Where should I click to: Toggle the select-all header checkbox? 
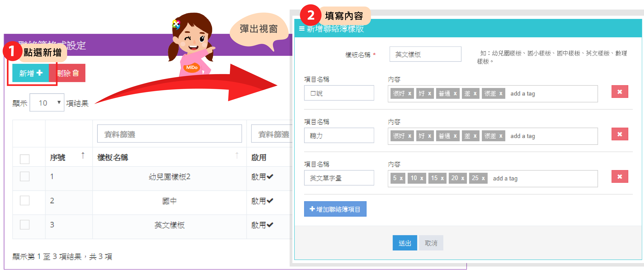pyautogui.click(x=24, y=159)
